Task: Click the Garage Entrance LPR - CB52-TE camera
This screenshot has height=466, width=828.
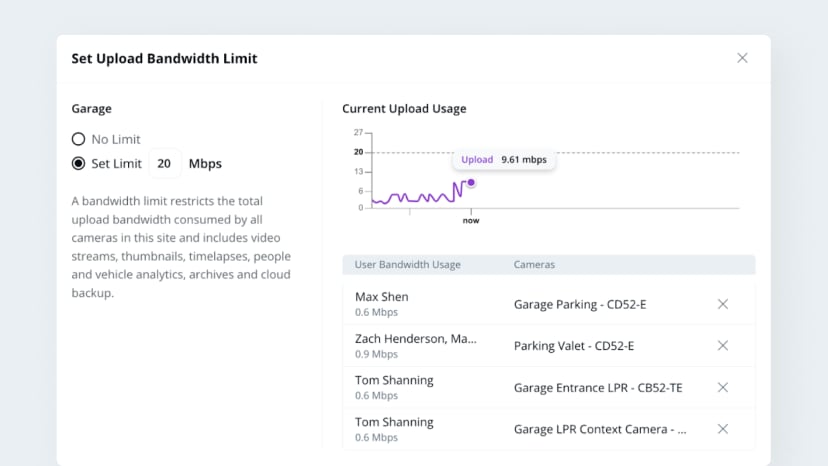Action: (598, 388)
